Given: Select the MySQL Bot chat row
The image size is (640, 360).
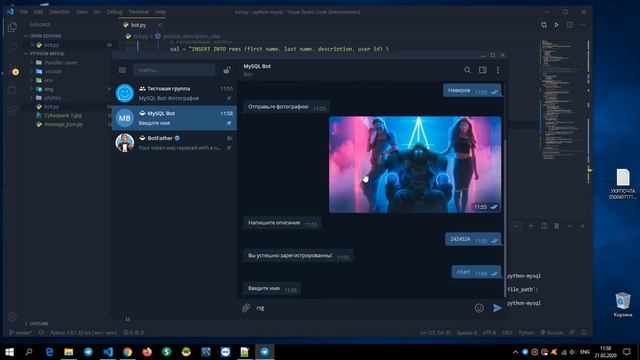Looking at the screenshot, I should [174, 118].
